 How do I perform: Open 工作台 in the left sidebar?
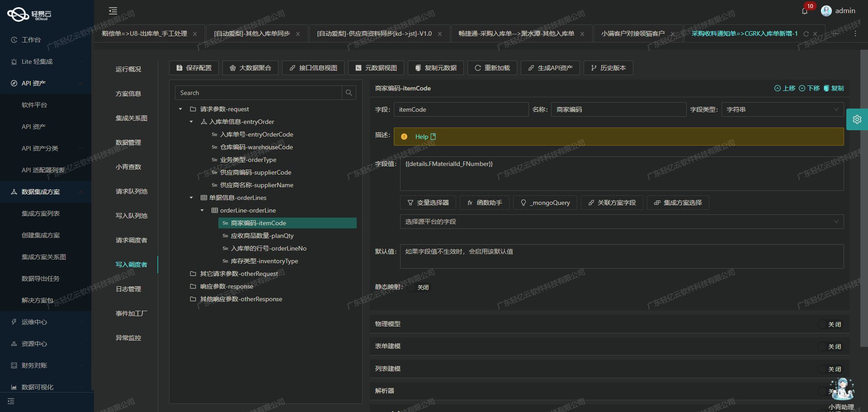31,40
